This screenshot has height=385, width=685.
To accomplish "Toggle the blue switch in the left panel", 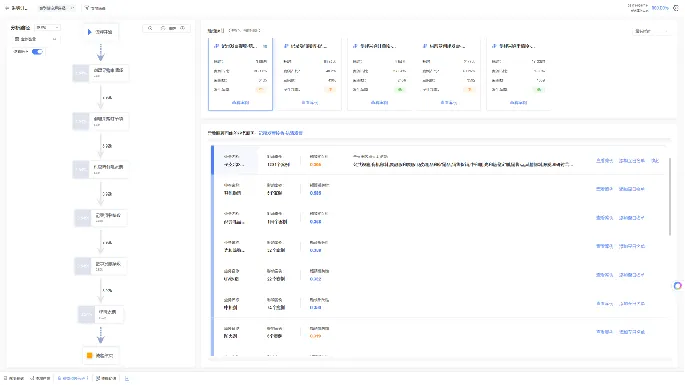I will tap(37, 52).
